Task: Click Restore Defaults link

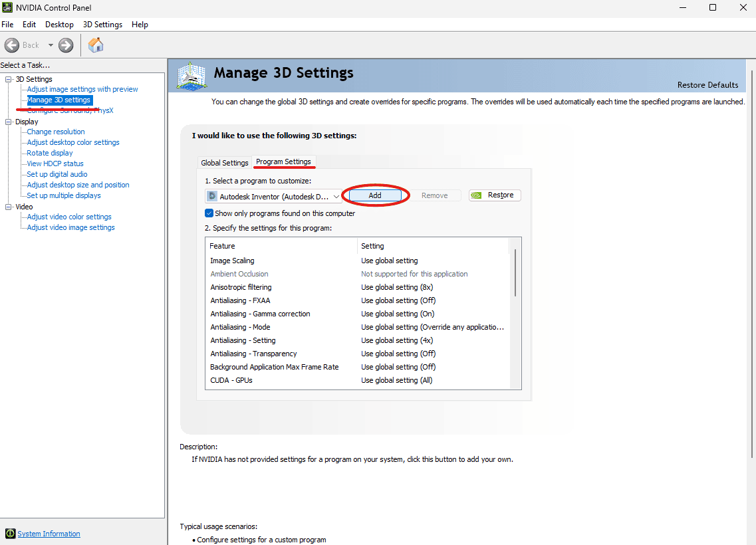Action: (x=707, y=85)
